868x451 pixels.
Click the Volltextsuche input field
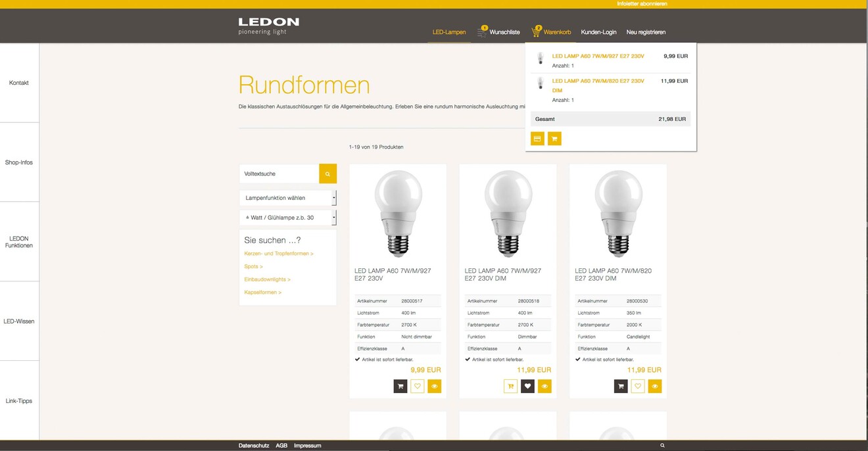click(x=279, y=174)
